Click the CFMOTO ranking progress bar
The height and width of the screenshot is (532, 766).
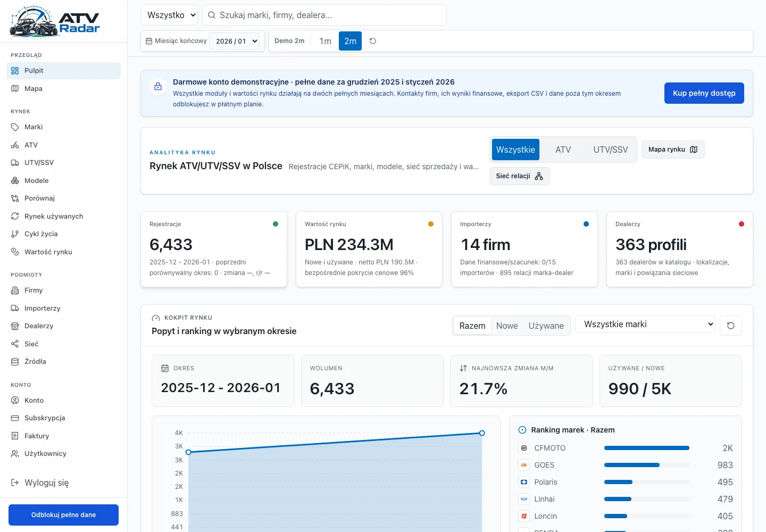[647, 448]
